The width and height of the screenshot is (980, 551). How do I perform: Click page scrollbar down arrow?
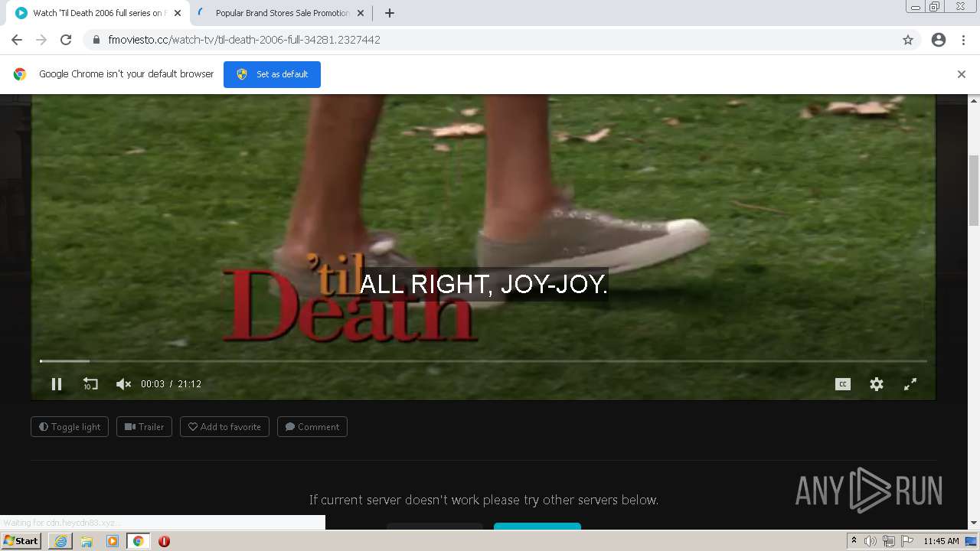coord(974,523)
